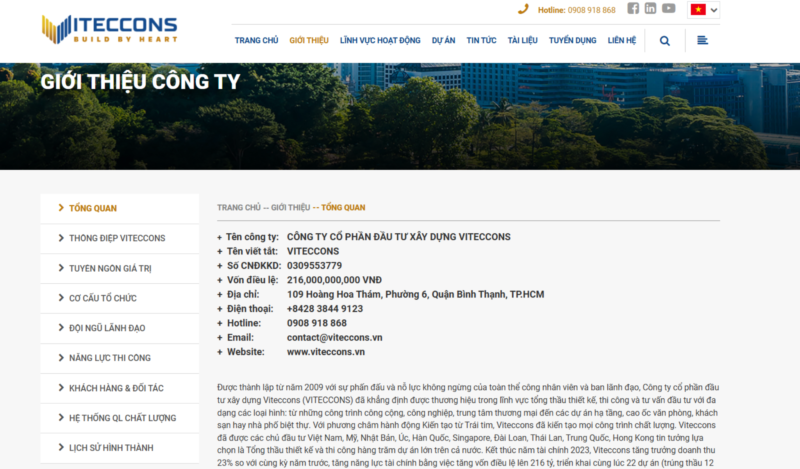Open HỆ THỐNG QL CHẤT LƯỢNG sidebar item

(120, 418)
